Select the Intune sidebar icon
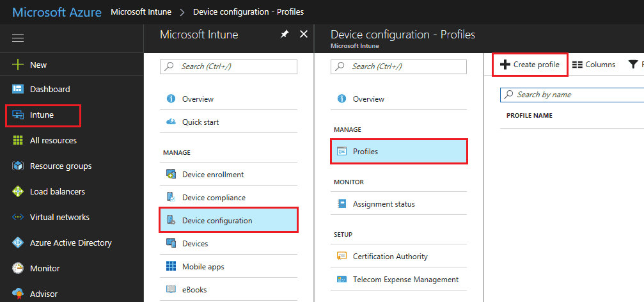 [x=18, y=115]
